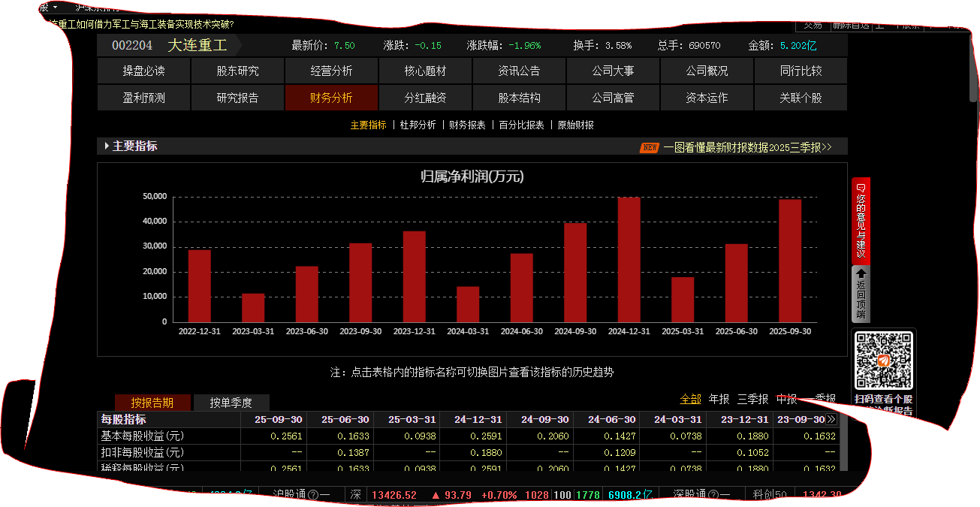
Task: Click the 2023-03-31 bar in the chart
Action: coord(253,308)
